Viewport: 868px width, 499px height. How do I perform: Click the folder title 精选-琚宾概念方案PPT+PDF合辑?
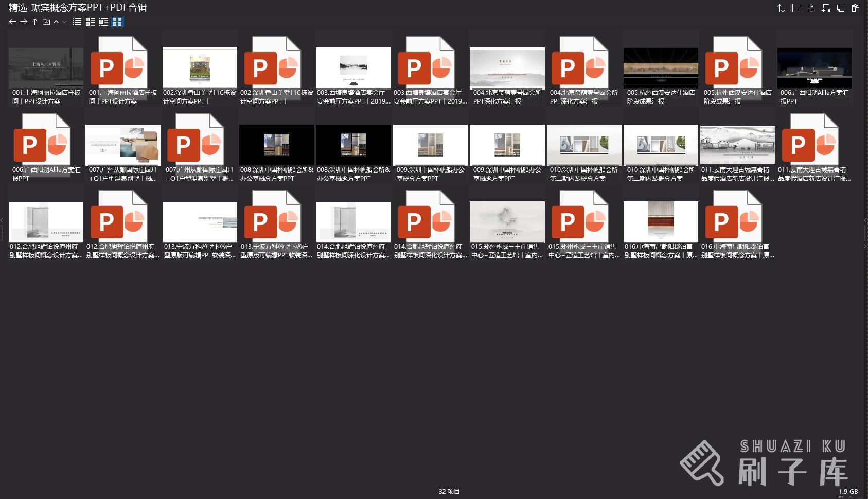click(x=78, y=8)
